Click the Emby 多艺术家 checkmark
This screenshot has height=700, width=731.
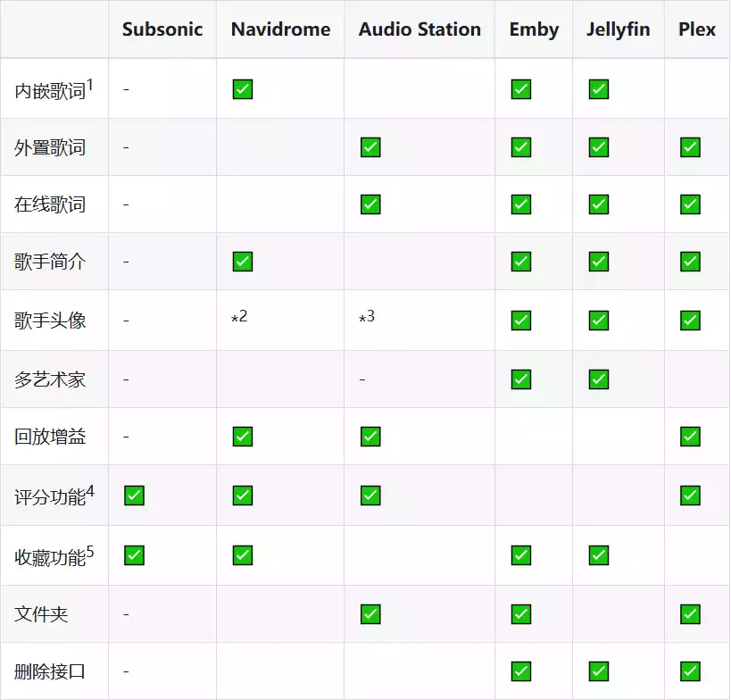(520, 379)
